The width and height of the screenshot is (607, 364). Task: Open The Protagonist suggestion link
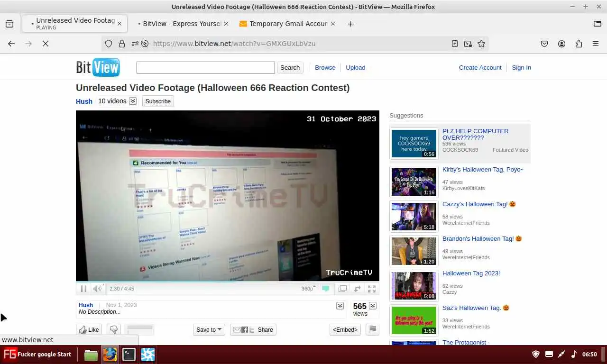tap(466, 342)
